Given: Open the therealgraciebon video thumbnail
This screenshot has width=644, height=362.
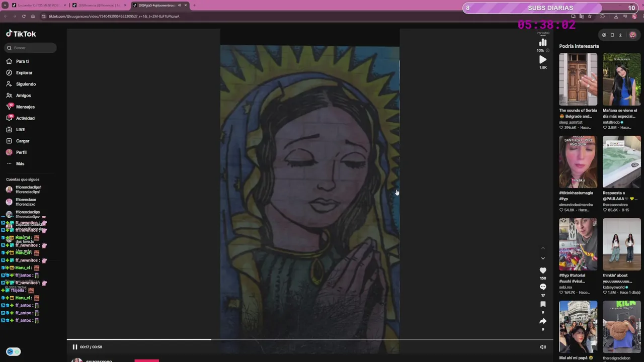Looking at the screenshot, I should point(622,327).
